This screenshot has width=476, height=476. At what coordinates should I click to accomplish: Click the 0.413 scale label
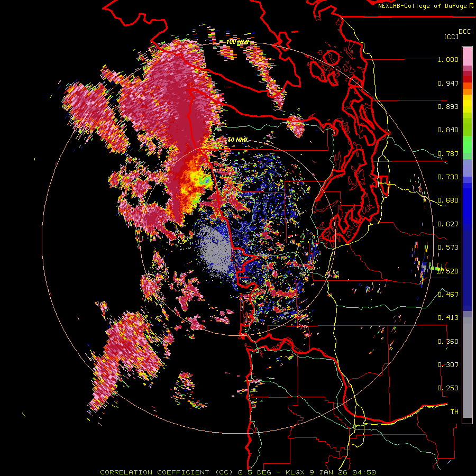(x=448, y=318)
